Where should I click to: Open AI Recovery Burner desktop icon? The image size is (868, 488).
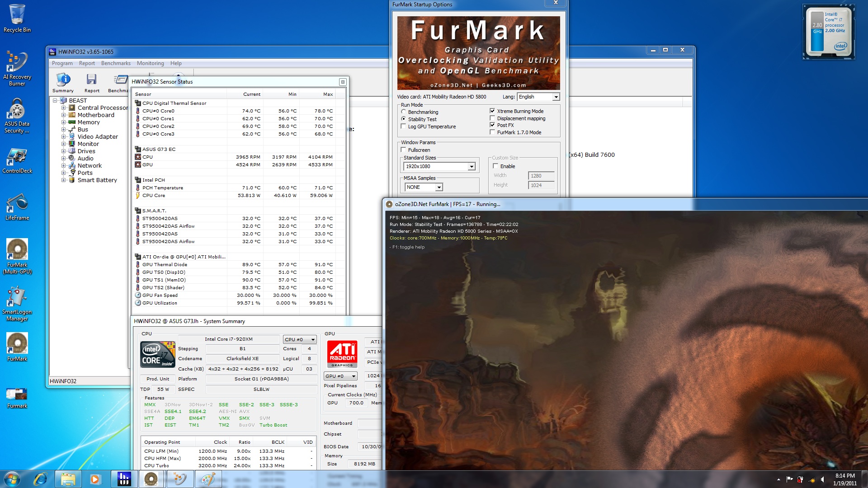pyautogui.click(x=17, y=68)
